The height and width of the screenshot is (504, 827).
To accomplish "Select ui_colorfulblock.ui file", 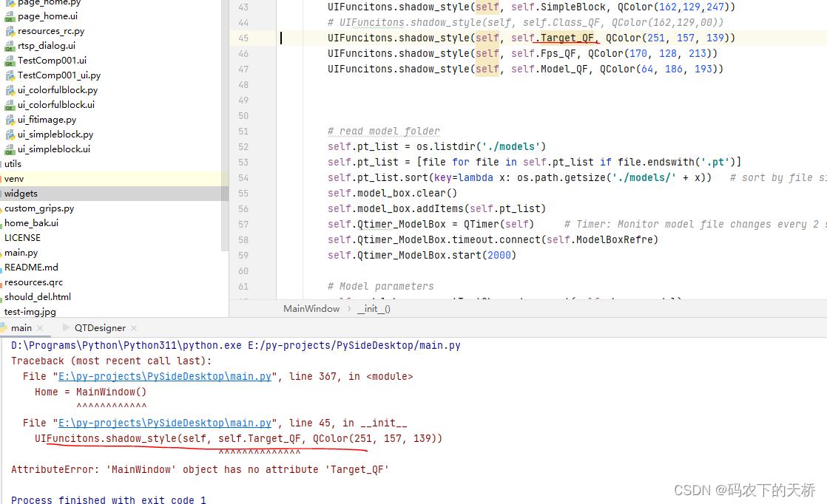I will pos(56,105).
